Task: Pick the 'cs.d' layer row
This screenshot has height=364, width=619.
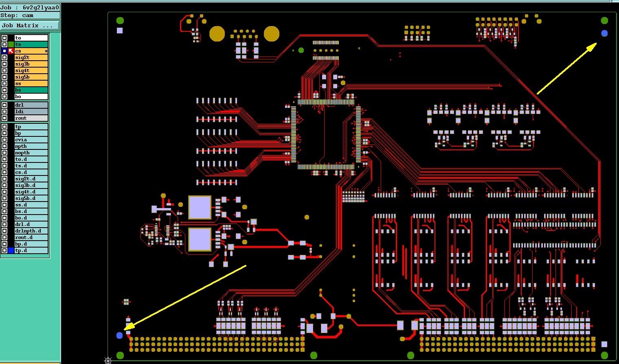Action: click(x=31, y=172)
